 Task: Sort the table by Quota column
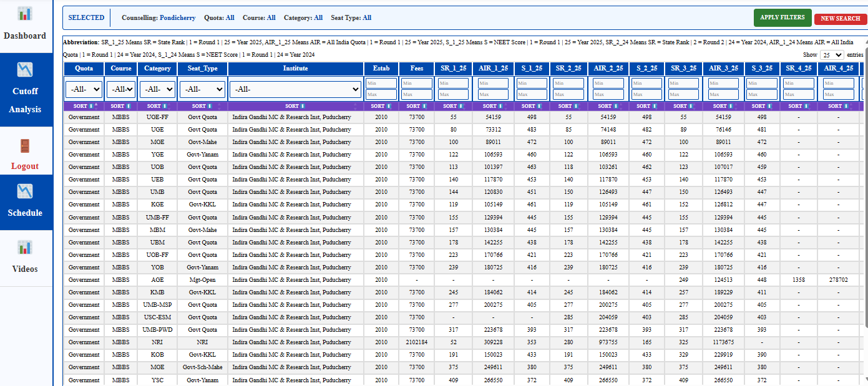click(84, 106)
